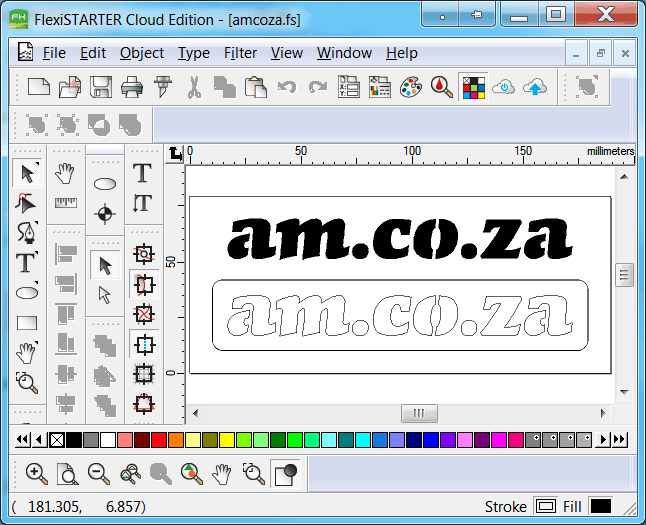Click the New document icon
The height and width of the screenshot is (525, 646).
(x=39, y=87)
